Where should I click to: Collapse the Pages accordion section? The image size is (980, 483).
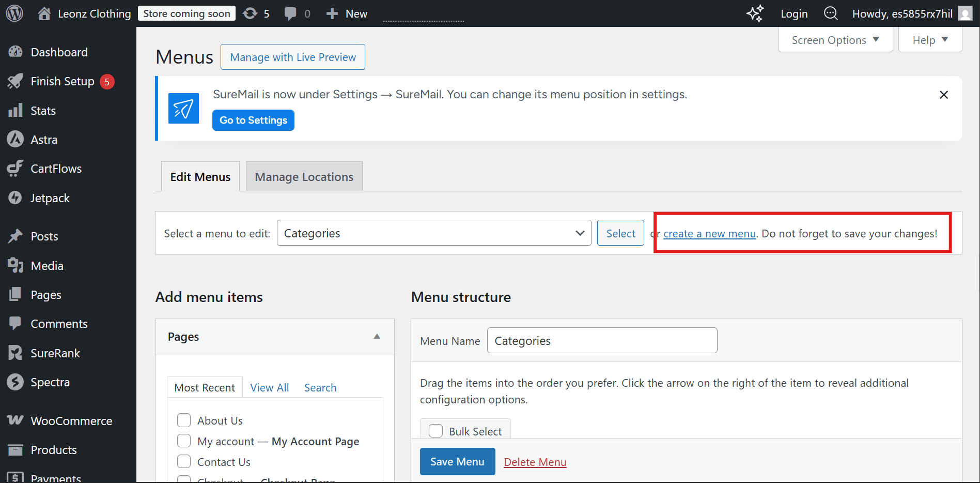pyautogui.click(x=377, y=337)
